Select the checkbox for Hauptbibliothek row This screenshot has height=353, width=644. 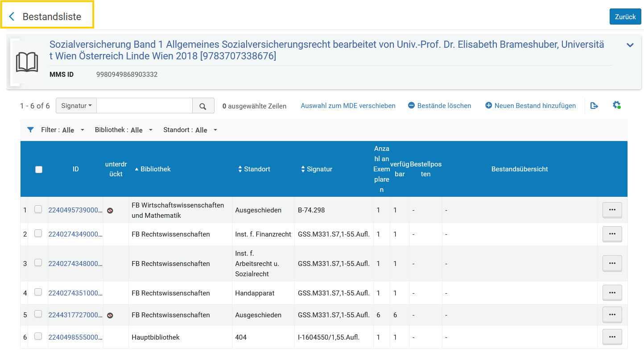pos(38,336)
